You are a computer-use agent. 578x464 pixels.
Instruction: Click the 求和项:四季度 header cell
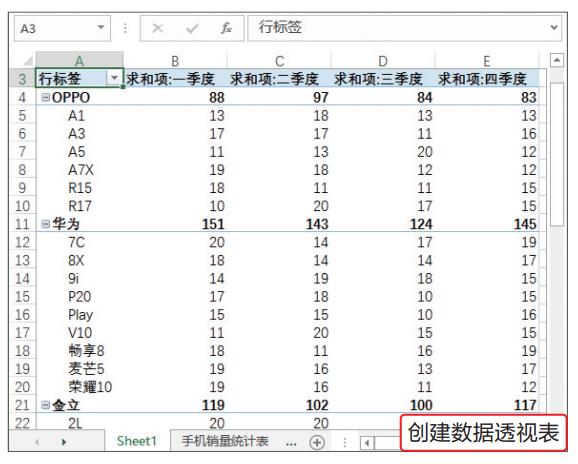point(487,79)
